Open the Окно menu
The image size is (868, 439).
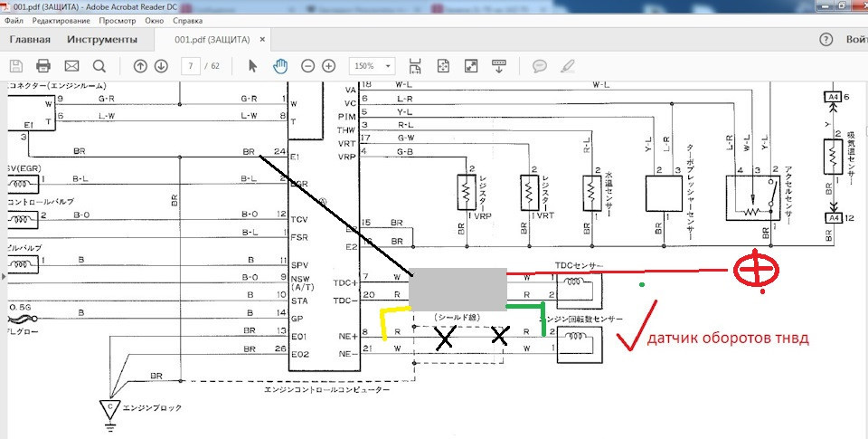click(155, 21)
